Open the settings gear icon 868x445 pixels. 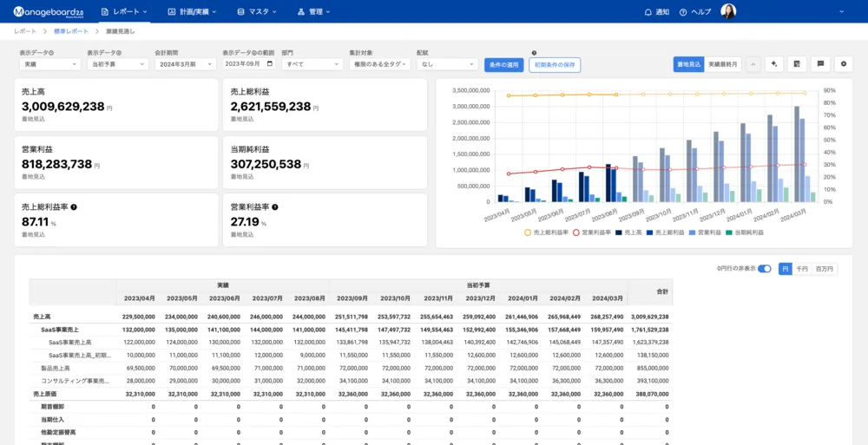point(843,64)
